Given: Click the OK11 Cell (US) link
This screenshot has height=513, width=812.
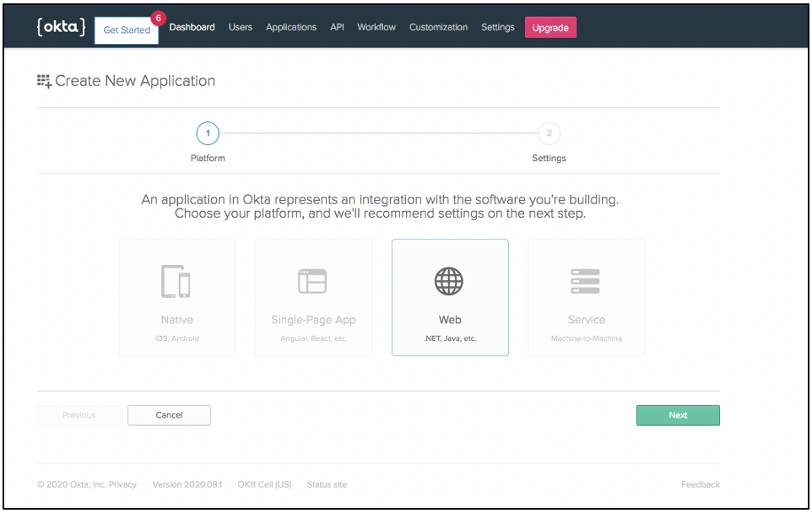Looking at the screenshot, I should coord(264,484).
